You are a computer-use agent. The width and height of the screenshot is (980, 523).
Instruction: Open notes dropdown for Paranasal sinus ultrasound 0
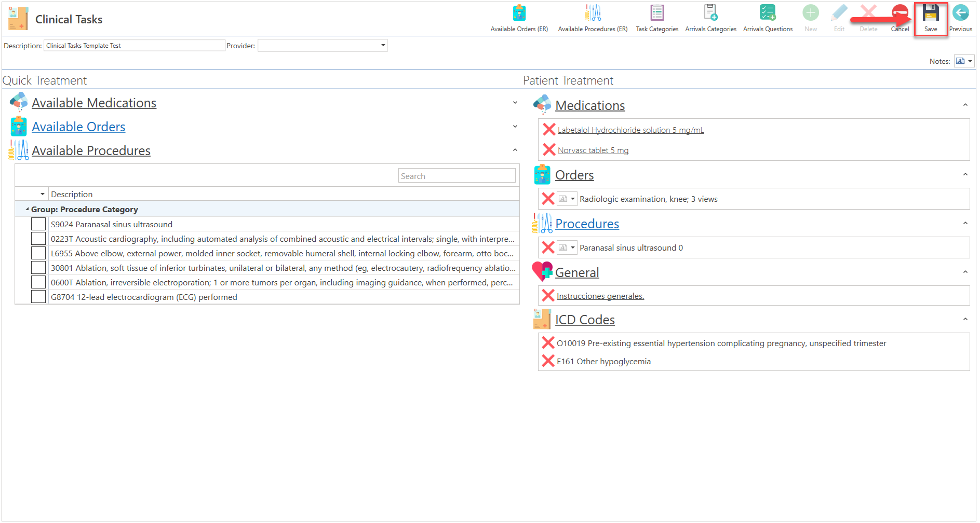point(572,247)
